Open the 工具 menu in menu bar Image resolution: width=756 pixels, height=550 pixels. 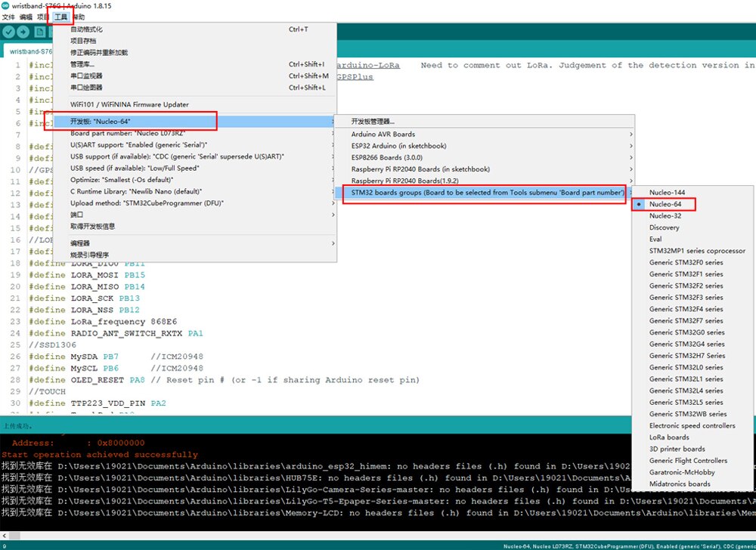click(x=61, y=17)
